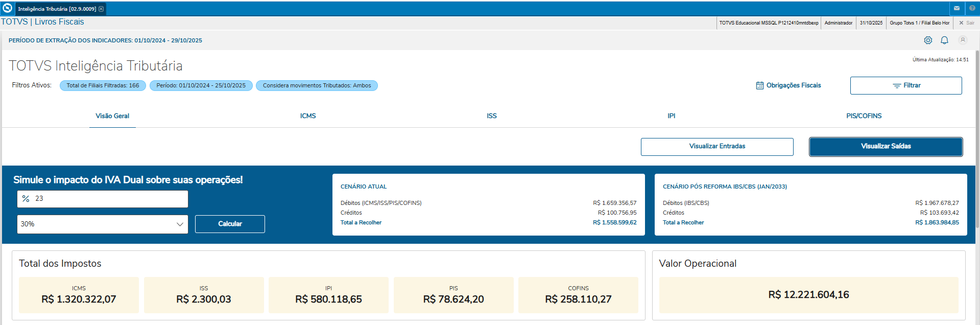Click the R$ 1.863.984,85 total value
Screen dimensions: 980x325
coord(937,222)
